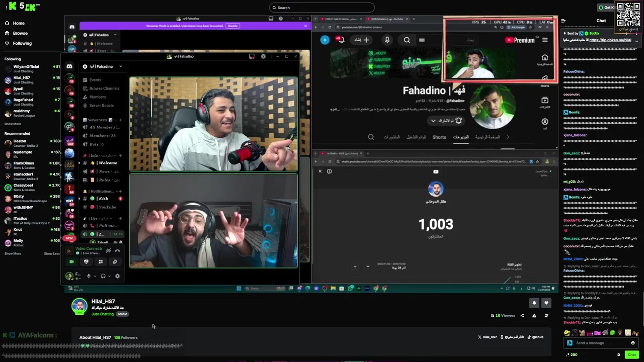Click the Arabic language tag
Screen dimensions: 644x362
click(122, 314)
